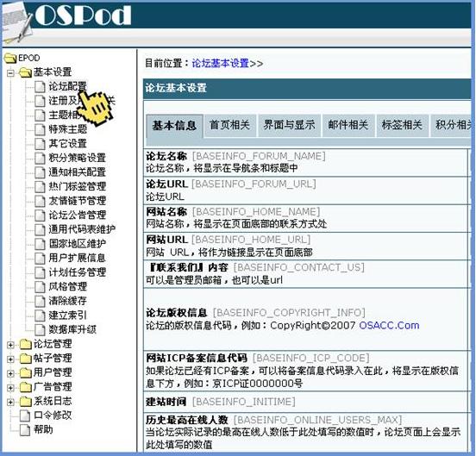Click the 基本设置 folder icon

[x=26, y=72]
